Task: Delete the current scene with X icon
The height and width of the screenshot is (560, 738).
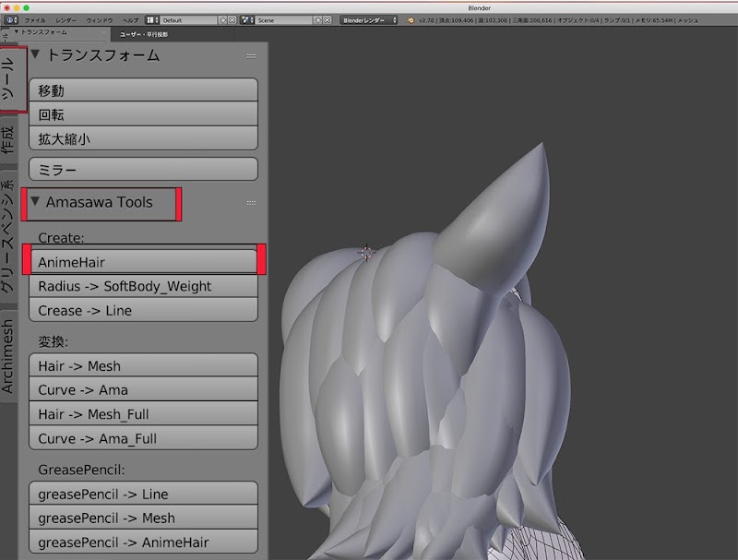Action: click(x=327, y=20)
